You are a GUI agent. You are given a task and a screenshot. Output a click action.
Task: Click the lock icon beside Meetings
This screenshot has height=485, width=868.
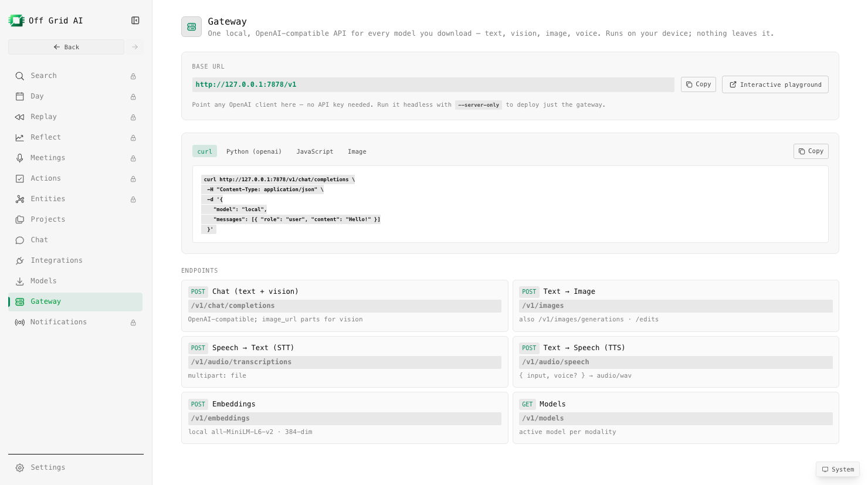(133, 158)
